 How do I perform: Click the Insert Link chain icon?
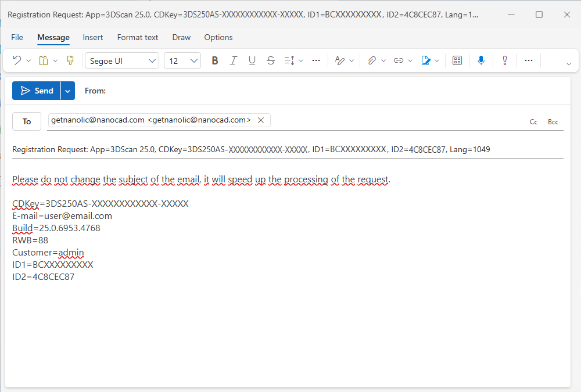coord(399,60)
